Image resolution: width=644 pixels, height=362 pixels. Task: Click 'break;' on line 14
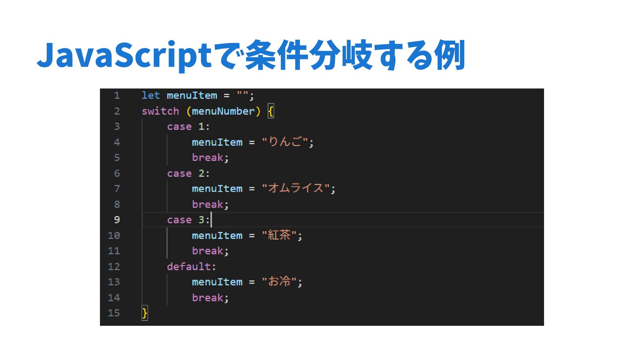(210, 298)
